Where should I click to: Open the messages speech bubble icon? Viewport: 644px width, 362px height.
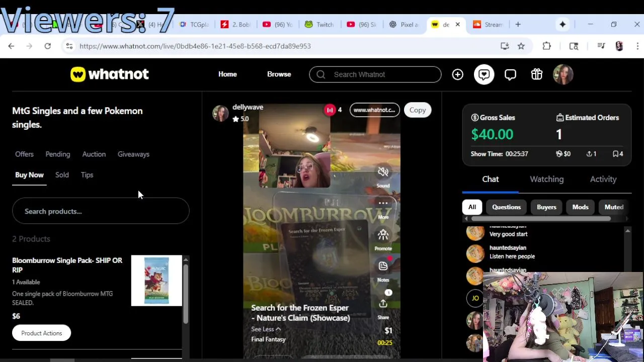pyautogui.click(x=510, y=74)
